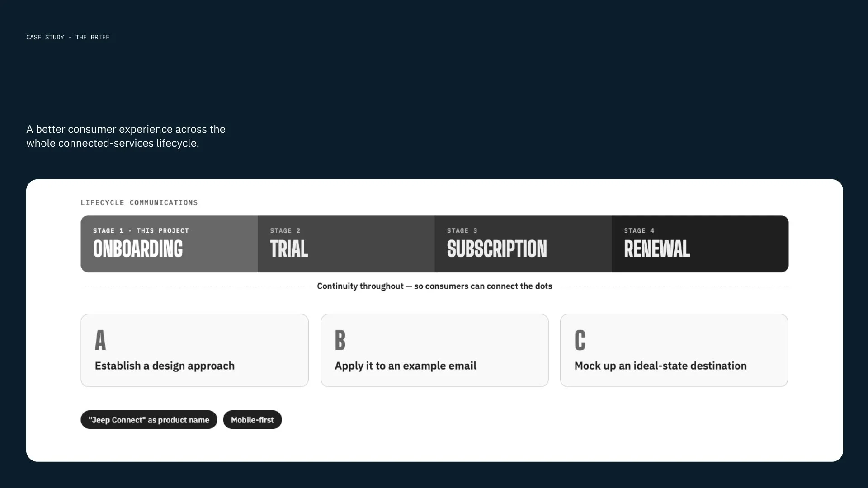868x488 pixels.
Task: Select the Stage 4 Renewal block
Action: coord(700,244)
